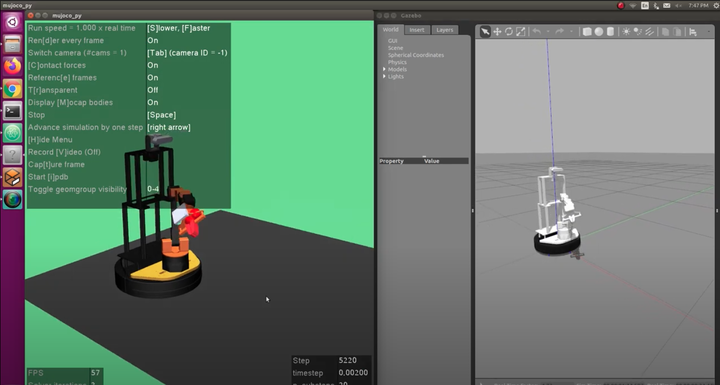Screen dimensions: 720x385
Task: Open the Terminal from the Ubuntu dock
Action: pos(12,111)
